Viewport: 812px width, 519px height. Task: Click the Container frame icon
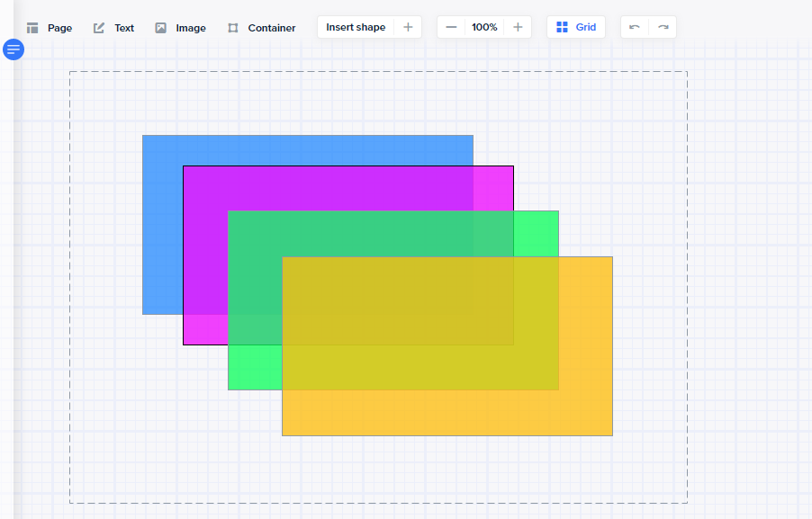(233, 28)
